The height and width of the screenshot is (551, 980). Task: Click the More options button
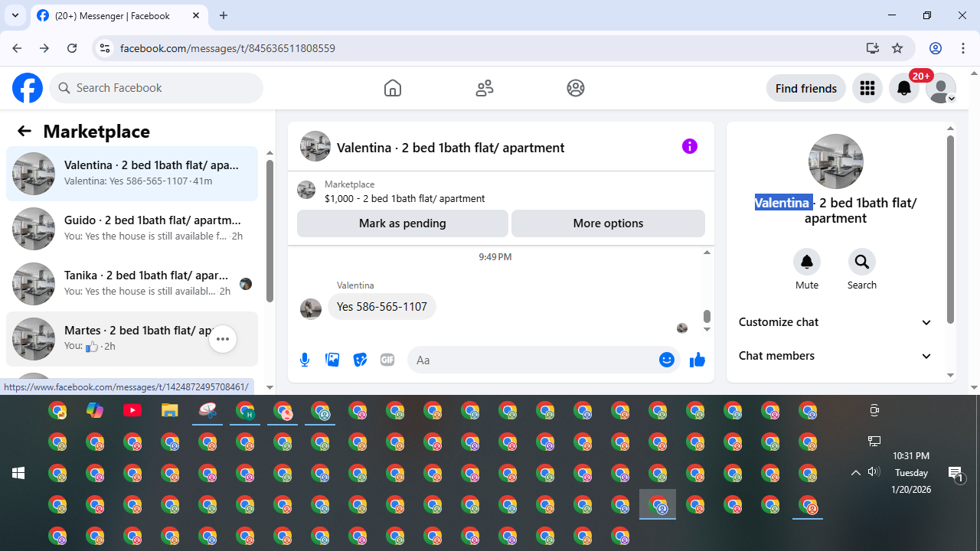[x=608, y=223]
